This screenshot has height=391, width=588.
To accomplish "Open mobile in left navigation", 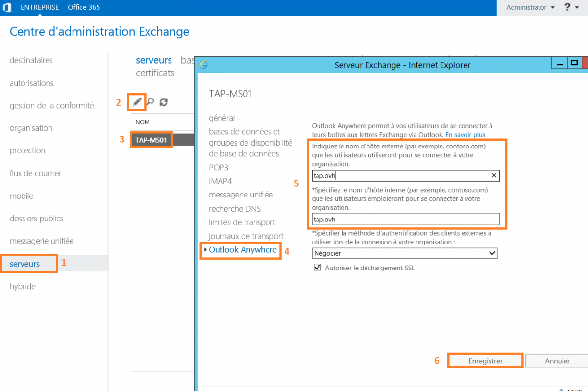I will click(x=22, y=196).
